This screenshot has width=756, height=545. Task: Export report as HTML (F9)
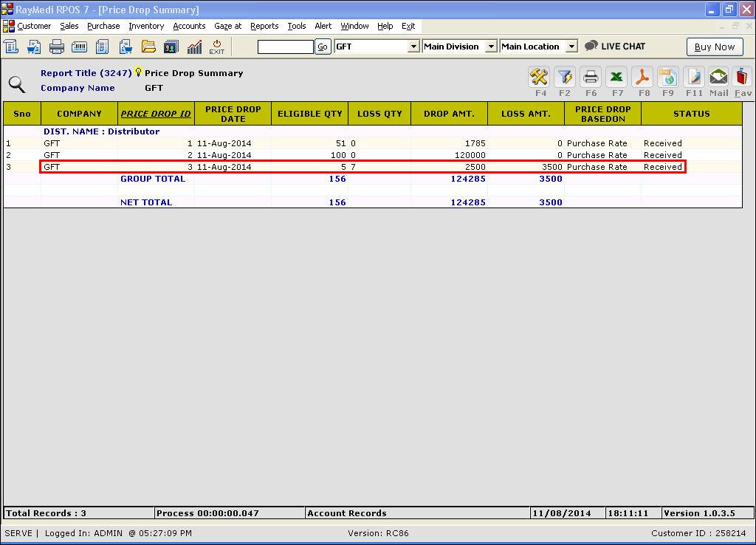pyautogui.click(x=667, y=77)
